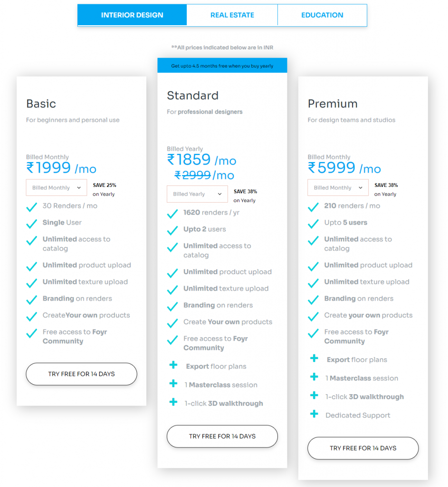448x487 pixels.
Task: Click checkmark beside Single User feature
Action: click(32, 224)
